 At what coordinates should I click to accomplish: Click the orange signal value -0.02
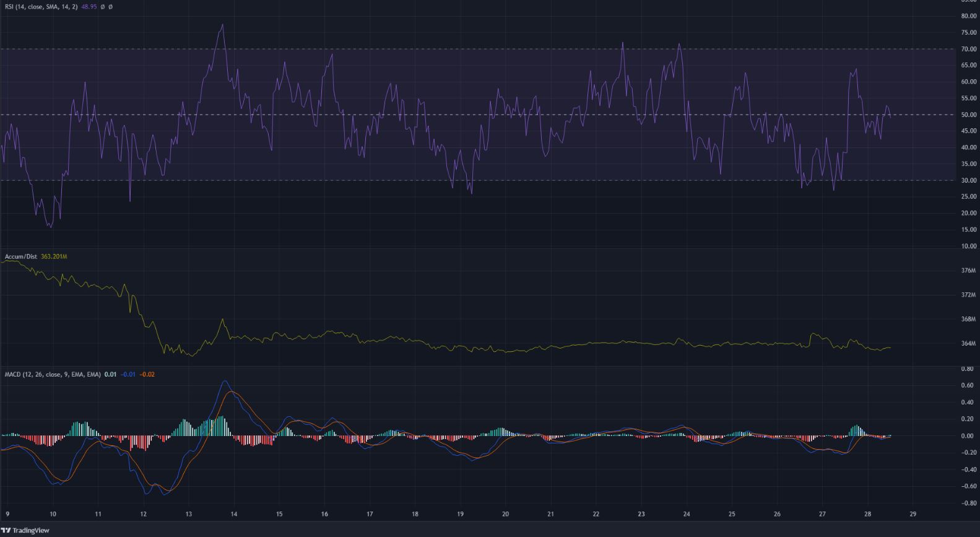coord(147,374)
